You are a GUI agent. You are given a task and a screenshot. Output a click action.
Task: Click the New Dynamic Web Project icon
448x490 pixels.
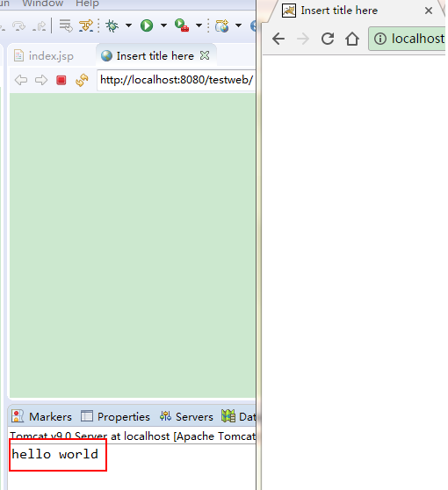point(221,25)
